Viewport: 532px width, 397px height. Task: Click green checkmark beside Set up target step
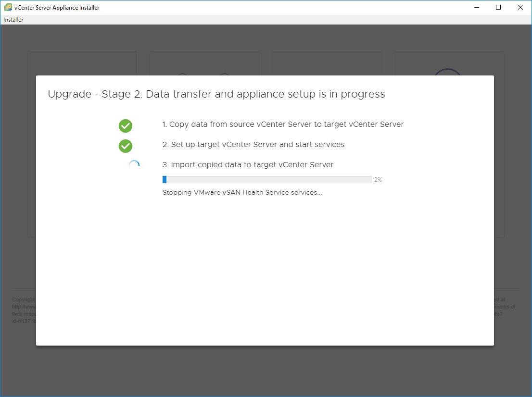126,146
